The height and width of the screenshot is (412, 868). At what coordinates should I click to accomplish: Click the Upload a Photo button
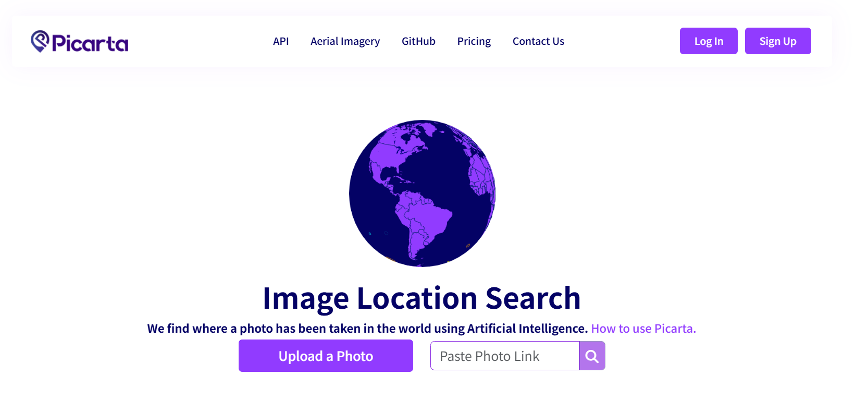[326, 356]
